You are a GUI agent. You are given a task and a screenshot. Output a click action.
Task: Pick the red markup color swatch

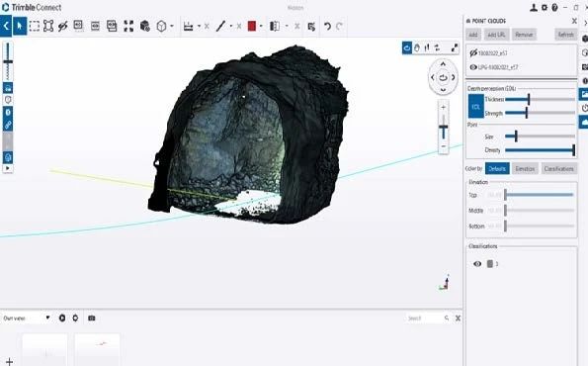[x=252, y=26]
